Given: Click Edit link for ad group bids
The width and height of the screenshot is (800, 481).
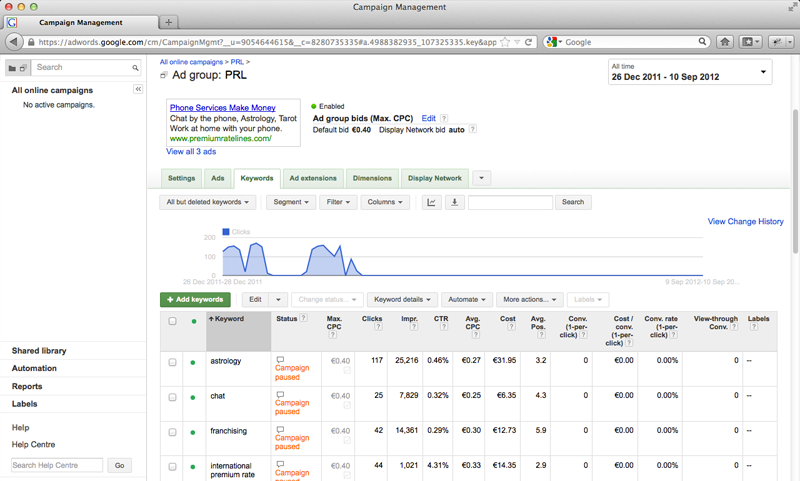Looking at the screenshot, I should pyautogui.click(x=429, y=118).
